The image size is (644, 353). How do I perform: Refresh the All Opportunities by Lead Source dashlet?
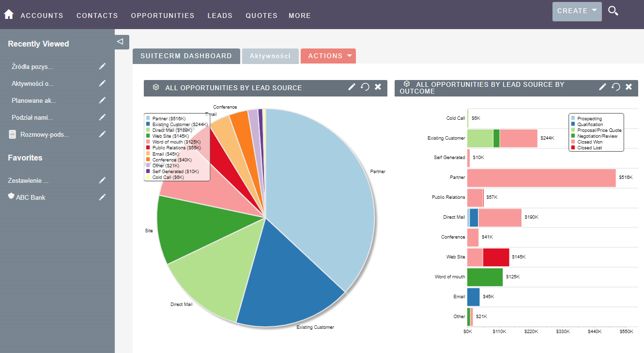(364, 87)
